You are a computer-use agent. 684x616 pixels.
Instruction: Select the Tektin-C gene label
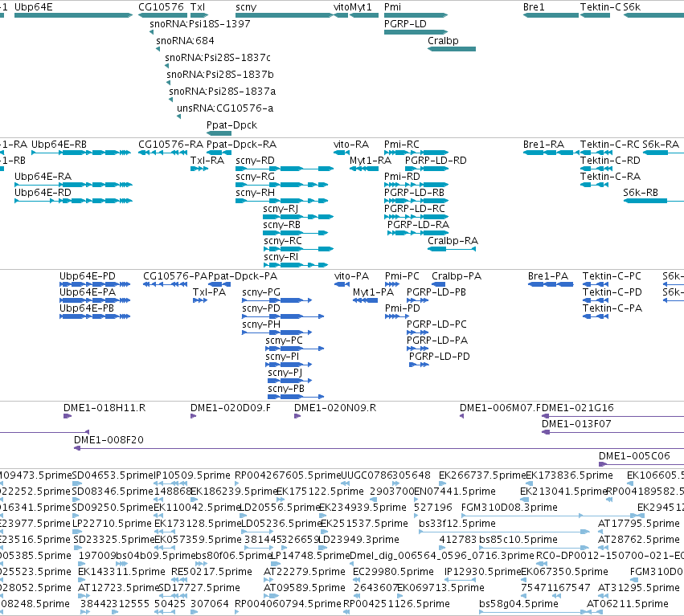click(x=600, y=7)
